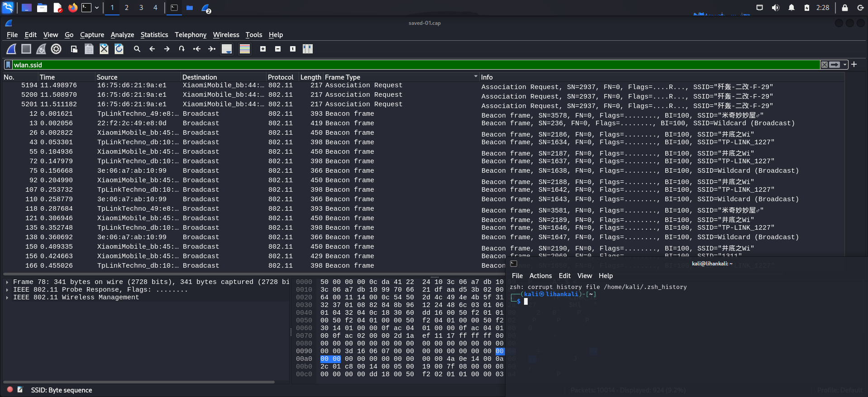Close this capture file via toolbar icon
The width and height of the screenshot is (868, 397).
pyautogui.click(x=104, y=49)
